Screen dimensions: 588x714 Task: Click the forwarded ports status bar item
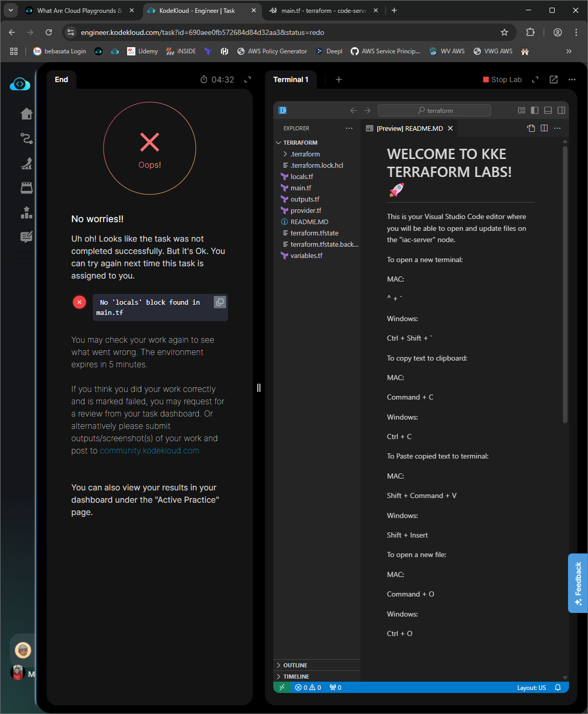335,687
